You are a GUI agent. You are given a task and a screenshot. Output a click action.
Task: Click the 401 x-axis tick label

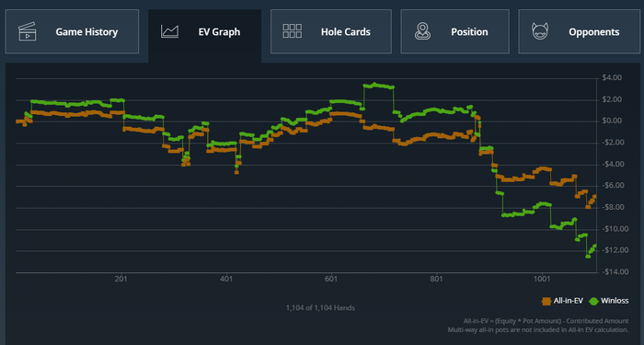226,280
